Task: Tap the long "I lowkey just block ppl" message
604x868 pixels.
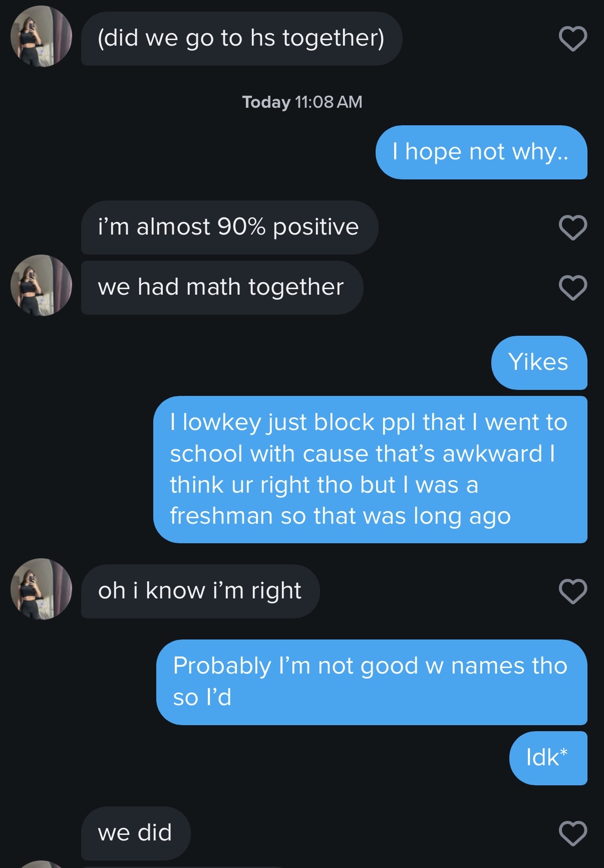Action: click(370, 470)
